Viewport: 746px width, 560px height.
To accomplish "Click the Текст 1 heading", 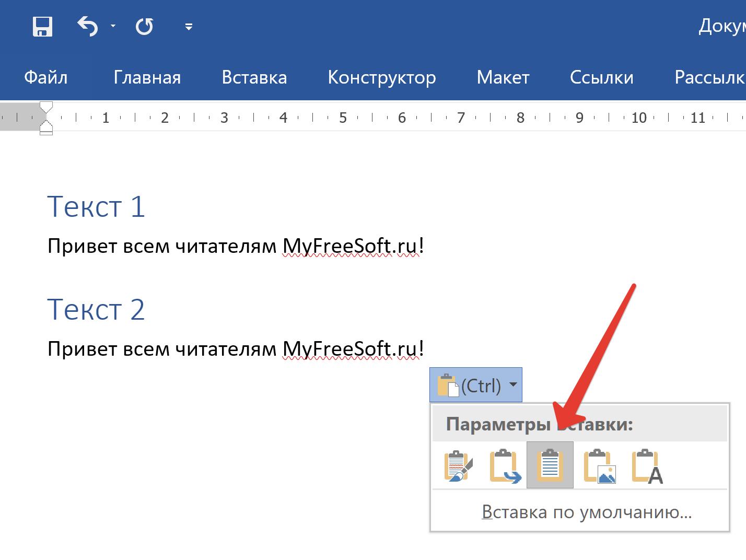I will click(x=96, y=206).
